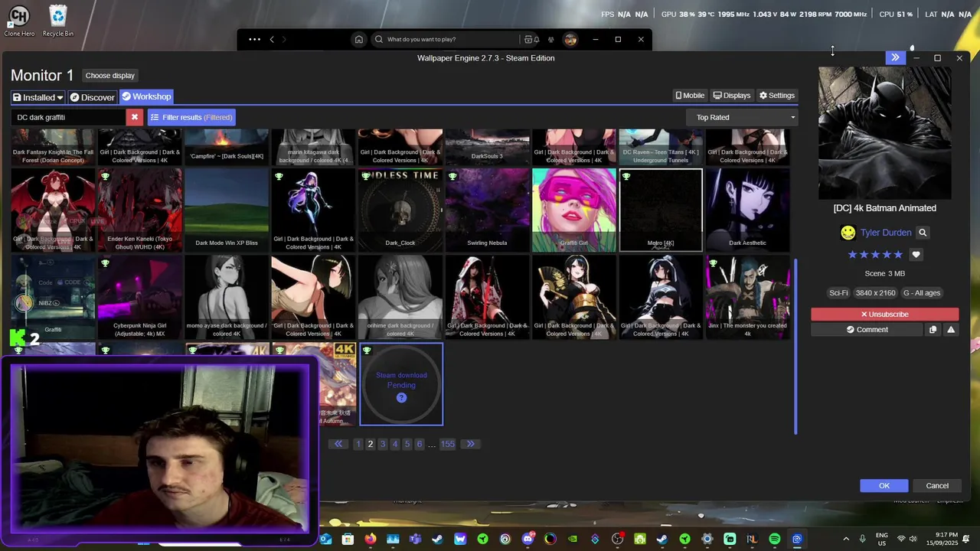980x551 pixels.
Task: Open profile avatar in background window
Action: pos(570,39)
